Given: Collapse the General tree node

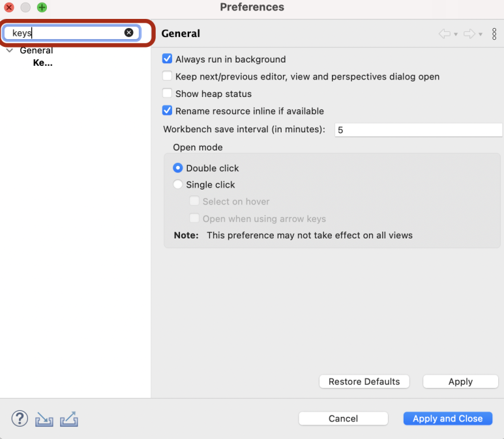Looking at the screenshot, I should tap(10, 50).
